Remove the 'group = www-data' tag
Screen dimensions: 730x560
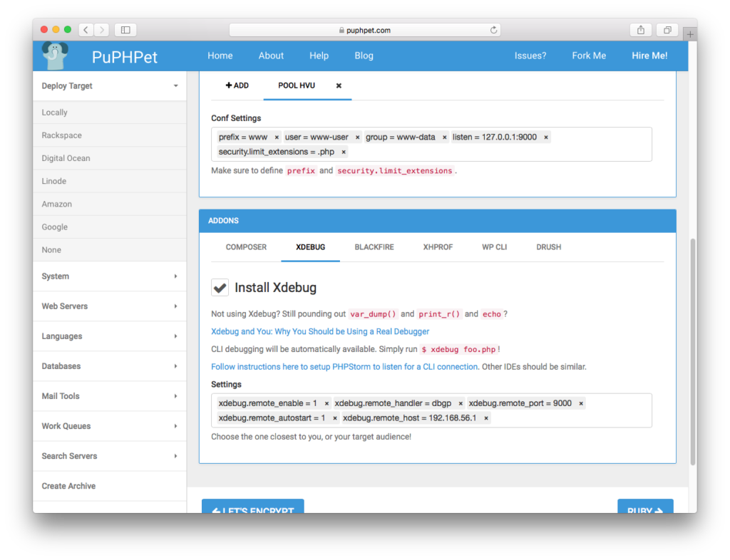point(445,138)
